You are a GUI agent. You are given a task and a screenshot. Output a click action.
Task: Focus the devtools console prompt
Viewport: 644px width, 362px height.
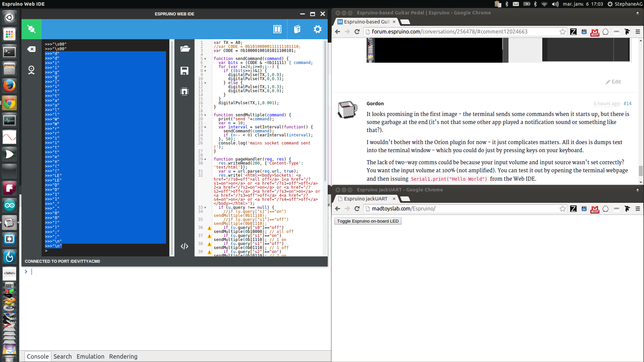click(178, 272)
